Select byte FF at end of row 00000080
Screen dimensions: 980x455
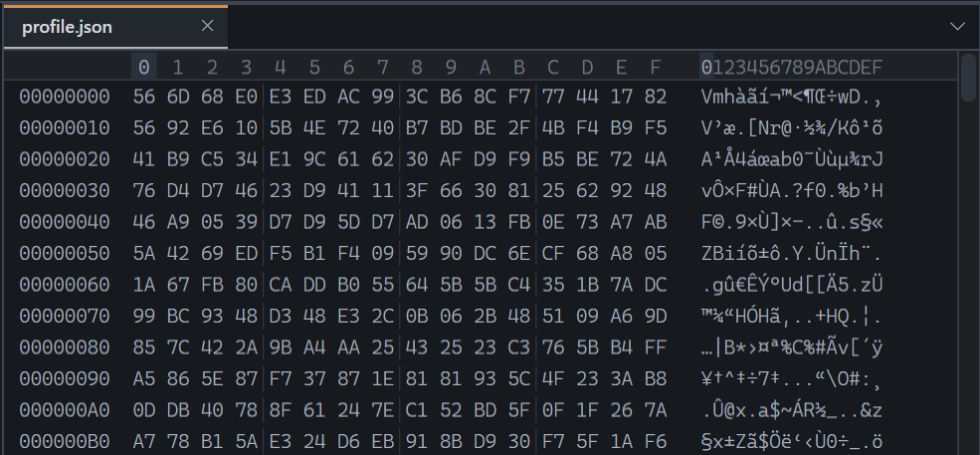tap(655, 347)
